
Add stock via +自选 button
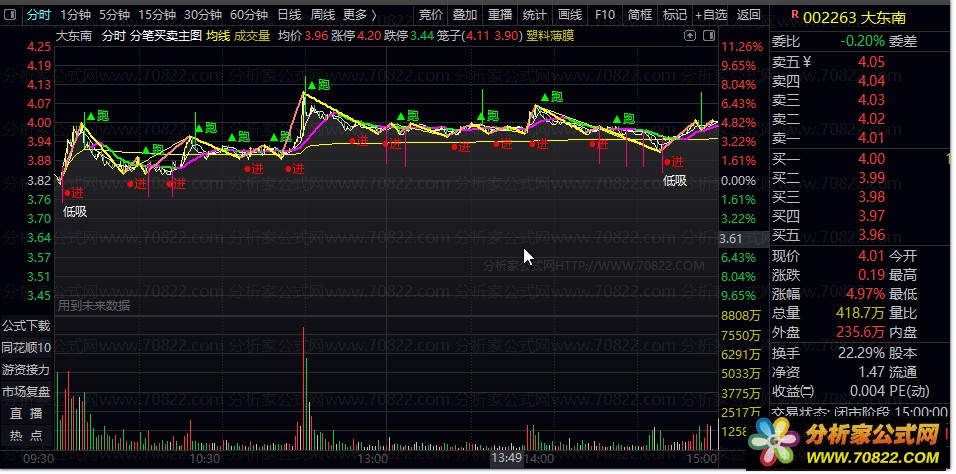tap(711, 15)
